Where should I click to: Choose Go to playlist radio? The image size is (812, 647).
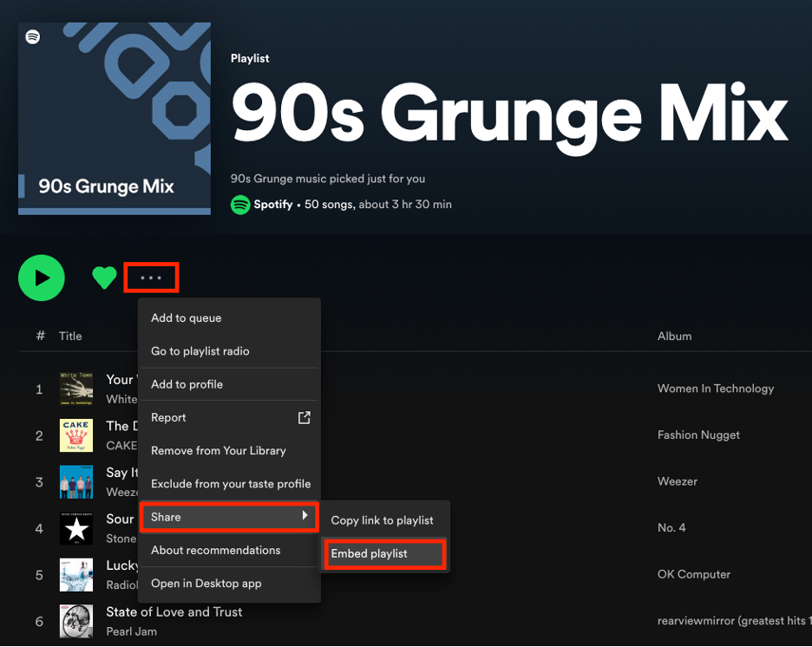[200, 351]
